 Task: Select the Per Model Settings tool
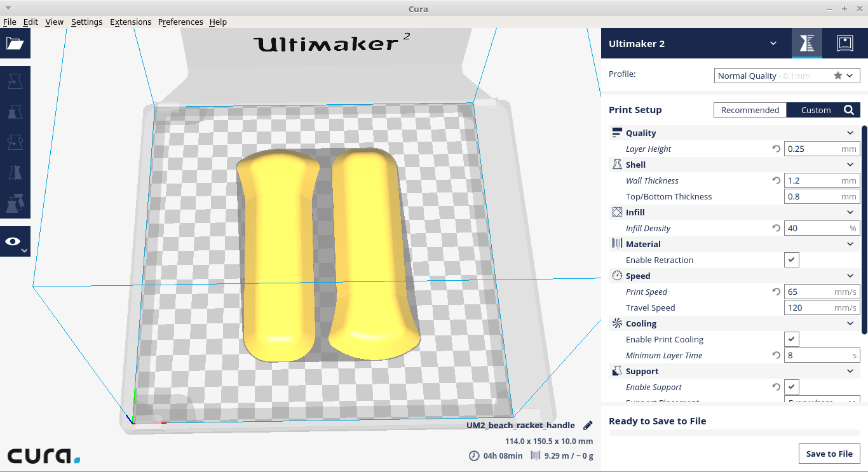15,203
